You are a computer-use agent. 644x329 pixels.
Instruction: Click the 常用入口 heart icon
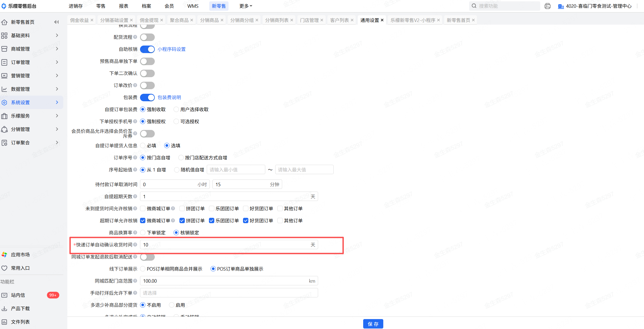tap(4, 268)
